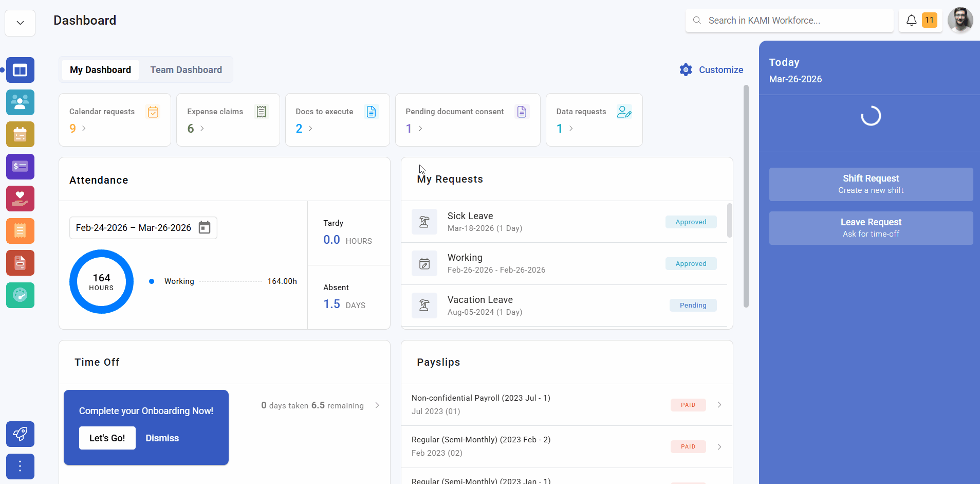Open the green gauge analytics icon
The image size is (980, 484).
20,295
